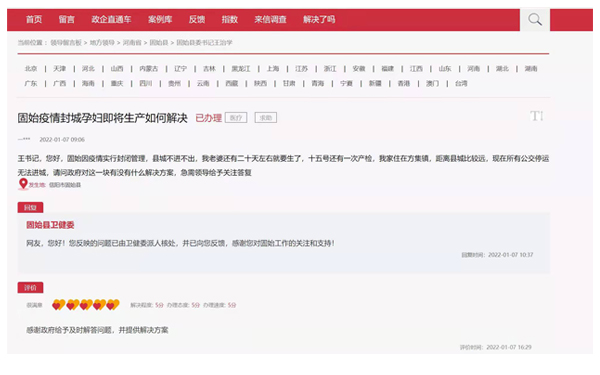The height and width of the screenshot is (375, 600).
Task: Click the 医疗 tag beside the title
Action: point(236,118)
